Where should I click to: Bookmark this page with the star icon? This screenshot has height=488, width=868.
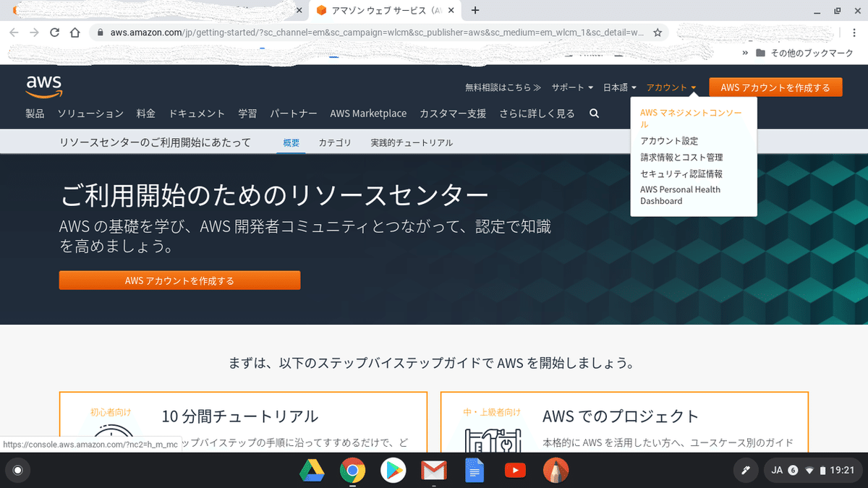click(x=658, y=33)
